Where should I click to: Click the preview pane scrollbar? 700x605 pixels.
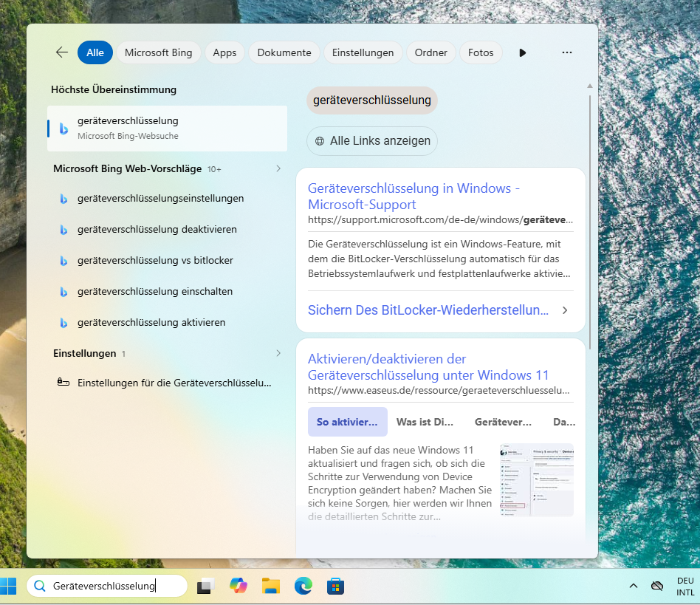pos(590,222)
